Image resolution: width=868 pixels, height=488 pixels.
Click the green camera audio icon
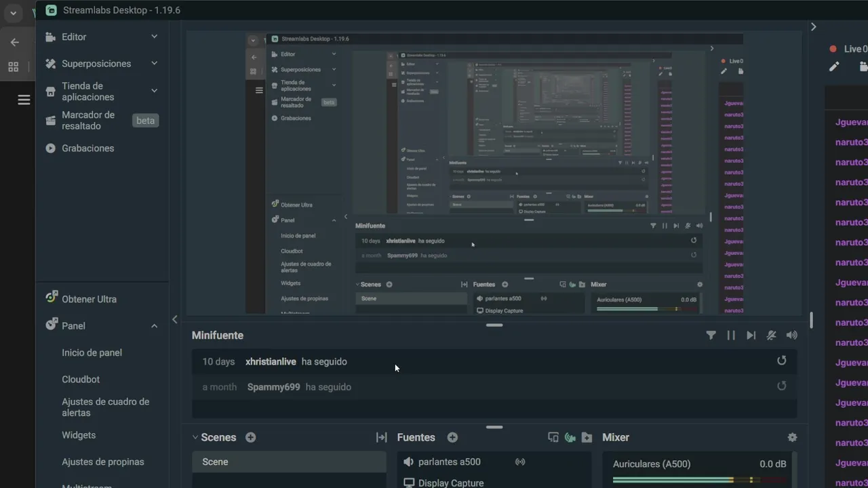point(570,437)
